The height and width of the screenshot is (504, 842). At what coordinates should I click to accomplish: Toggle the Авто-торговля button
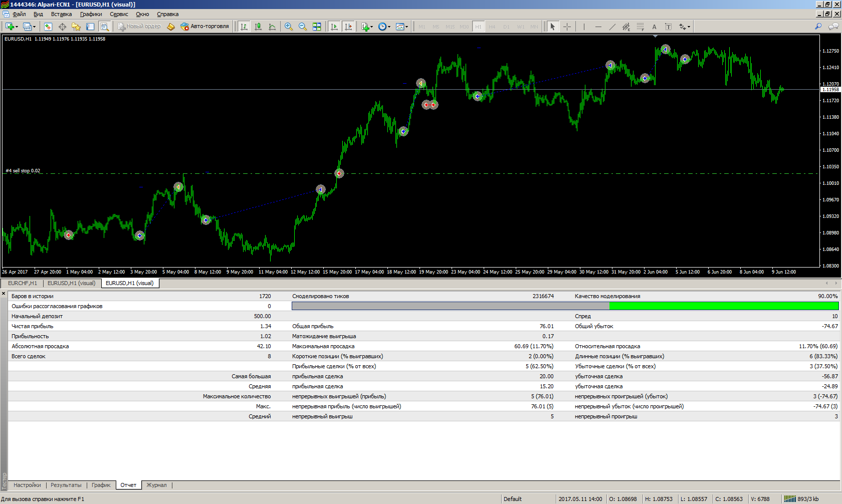click(x=204, y=27)
